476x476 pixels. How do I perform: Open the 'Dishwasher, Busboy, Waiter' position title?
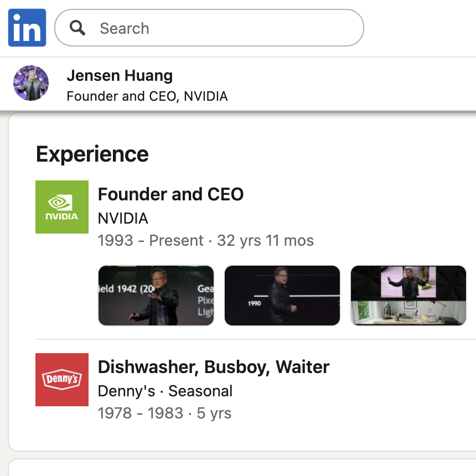[x=214, y=367]
